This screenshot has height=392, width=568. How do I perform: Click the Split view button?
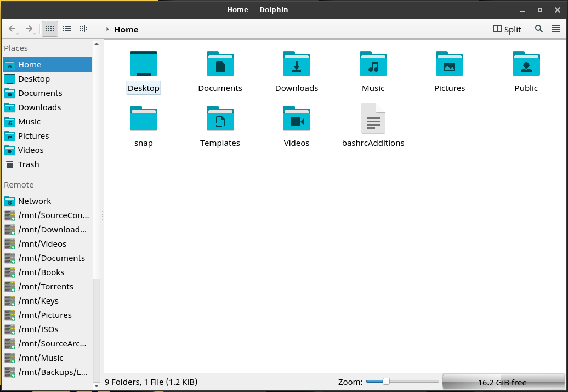click(x=507, y=29)
